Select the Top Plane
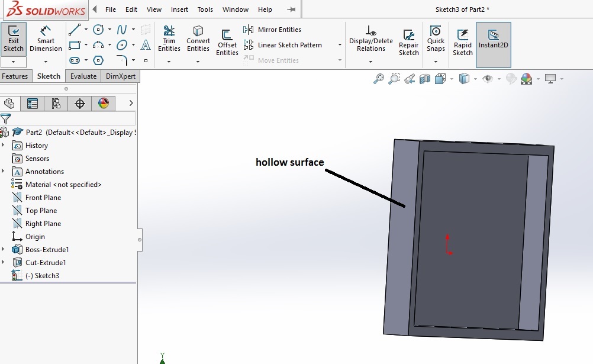The image size is (593, 364). 35,210
